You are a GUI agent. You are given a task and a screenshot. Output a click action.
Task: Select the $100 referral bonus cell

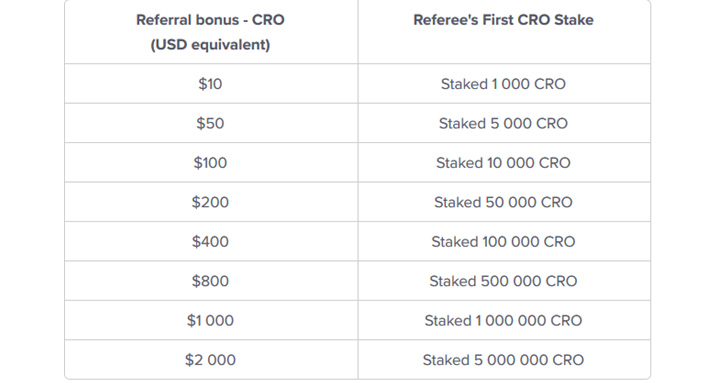pos(210,162)
